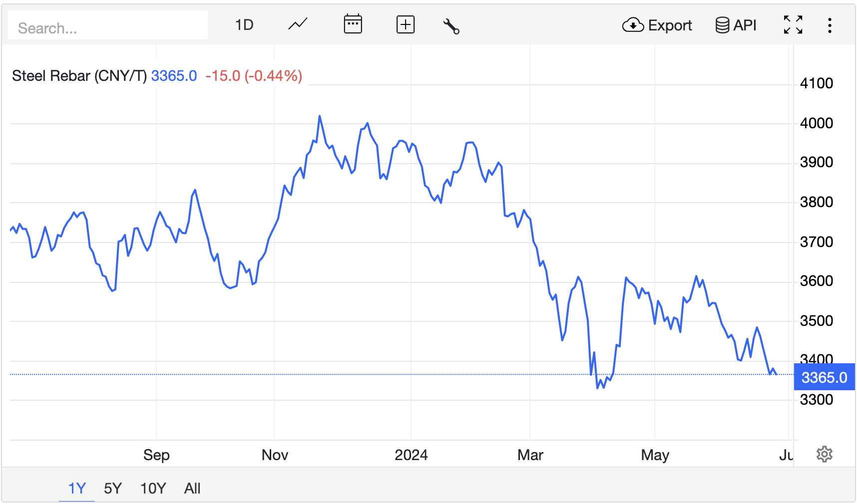This screenshot has width=857, height=504.
Task: Open chart settings gear icon
Action: [824, 454]
